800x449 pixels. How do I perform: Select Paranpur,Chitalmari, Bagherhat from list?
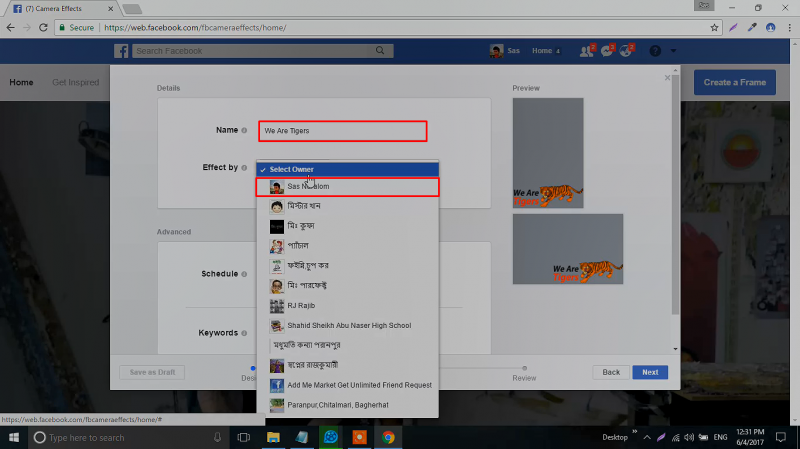point(347,405)
